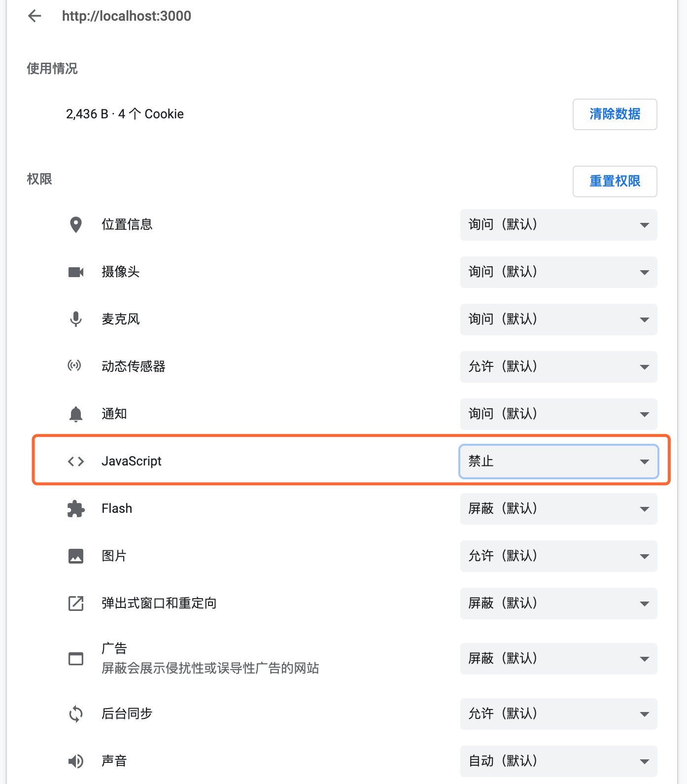Click the JavaScript code brackets icon

[76, 461]
